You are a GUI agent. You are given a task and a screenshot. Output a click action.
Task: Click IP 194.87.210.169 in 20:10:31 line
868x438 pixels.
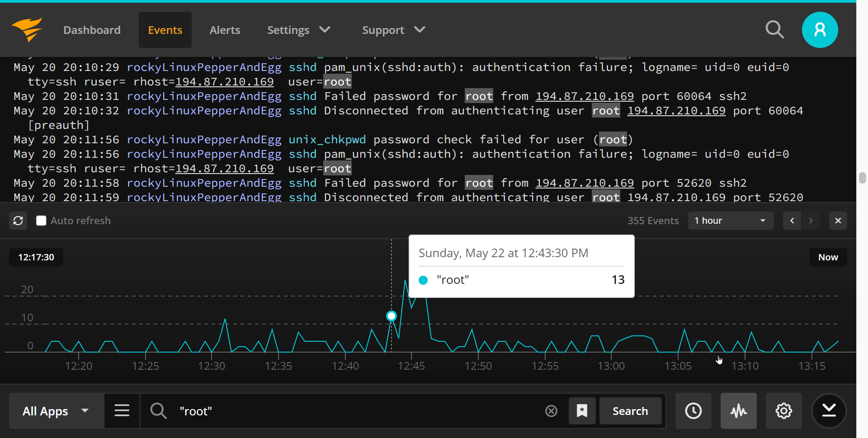[585, 96]
